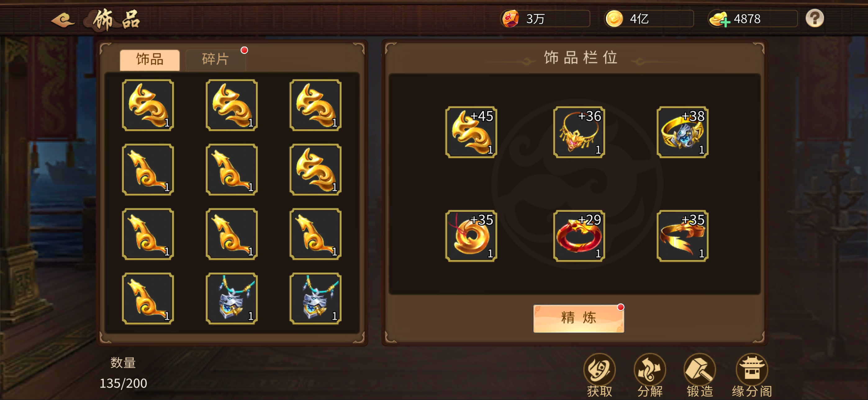Select the 饰品 accessories tab
The width and height of the screenshot is (868, 400).
point(150,60)
